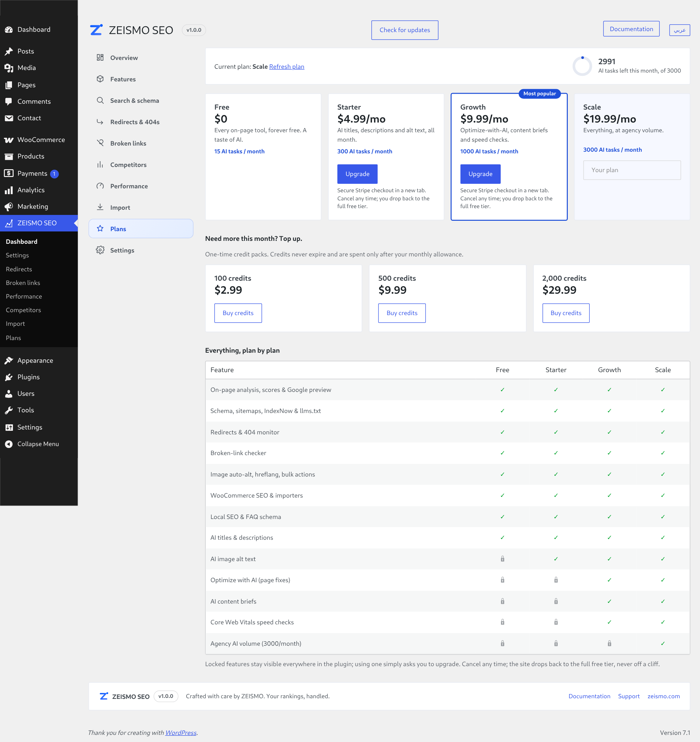Image resolution: width=700 pixels, height=742 pixels.
Task: Click the WooCommerce logo icon
Action: point(9,140)
